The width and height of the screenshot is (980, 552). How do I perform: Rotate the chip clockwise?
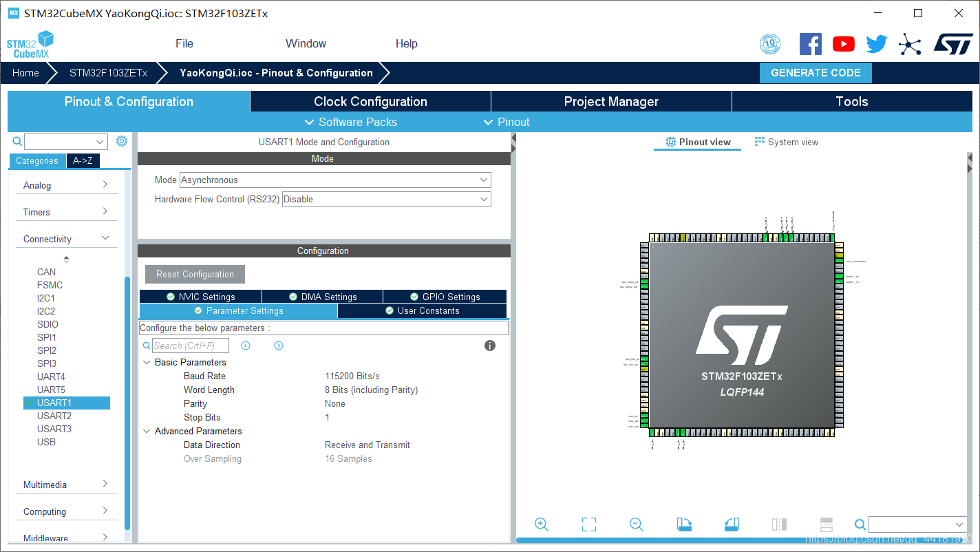click(x=684, y=524)
